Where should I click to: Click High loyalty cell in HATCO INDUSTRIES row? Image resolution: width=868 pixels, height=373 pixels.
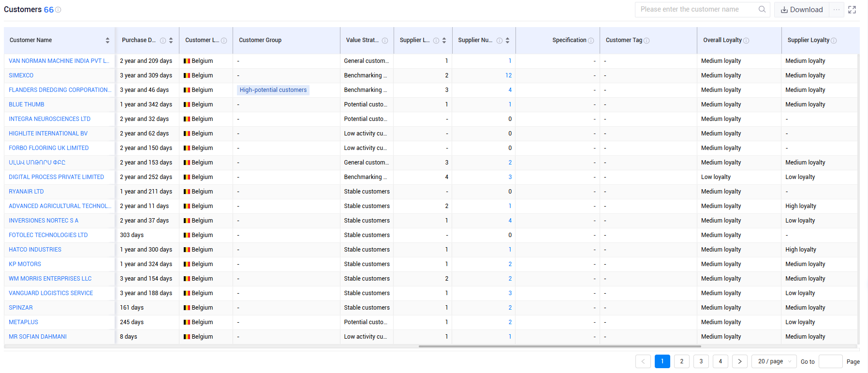801,250
